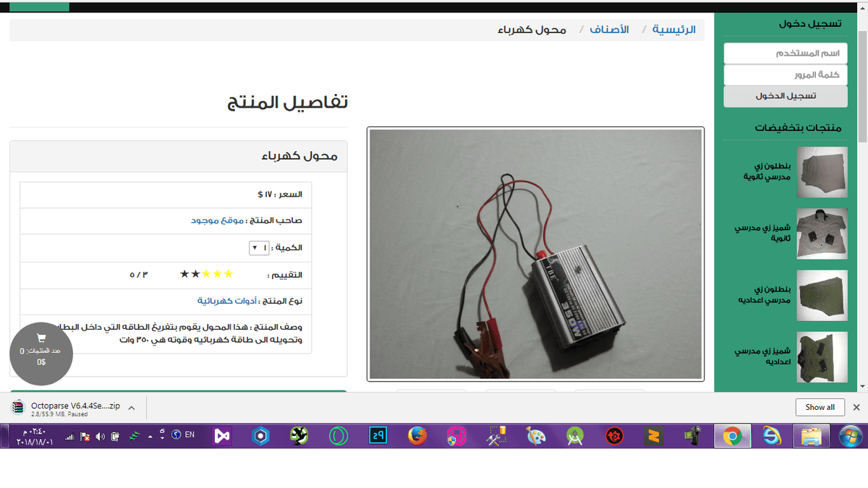Open the Octoparse download options chevron
Viewport: 868px width, 488px height.
(x=132, y=408)
